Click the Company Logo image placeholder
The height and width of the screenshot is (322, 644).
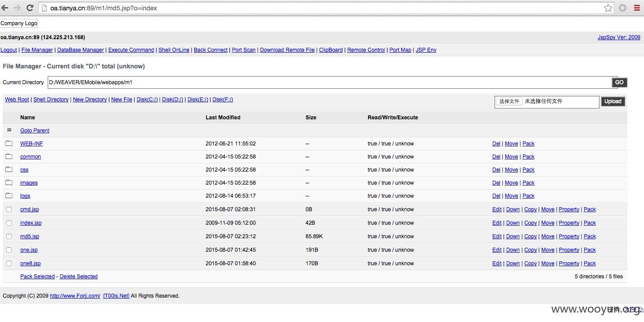coord(19,23)
